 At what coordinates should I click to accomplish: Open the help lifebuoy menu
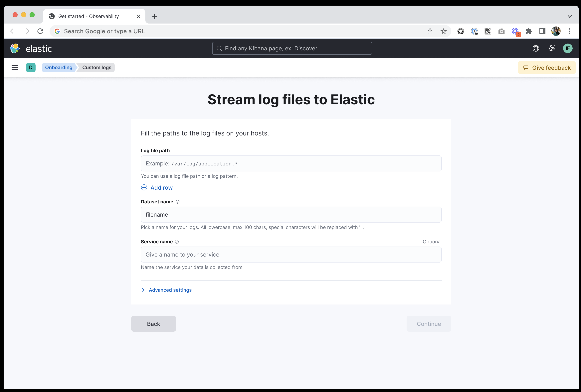pyautogui.click(x=535, y=49)
